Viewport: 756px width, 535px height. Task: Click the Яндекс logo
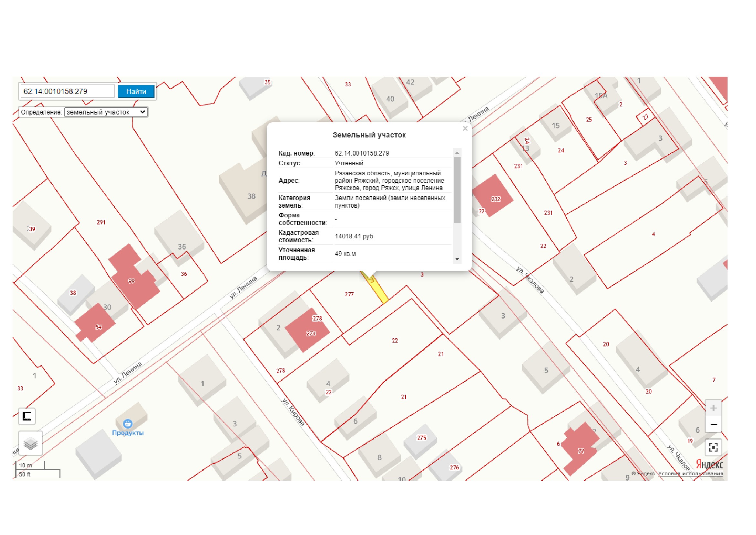pos(709,464)
